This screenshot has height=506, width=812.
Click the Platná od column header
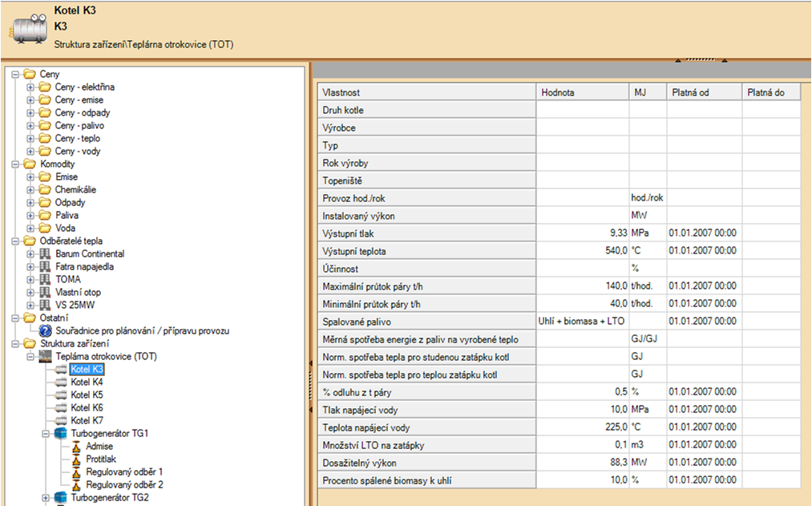[x=705, y=92]
